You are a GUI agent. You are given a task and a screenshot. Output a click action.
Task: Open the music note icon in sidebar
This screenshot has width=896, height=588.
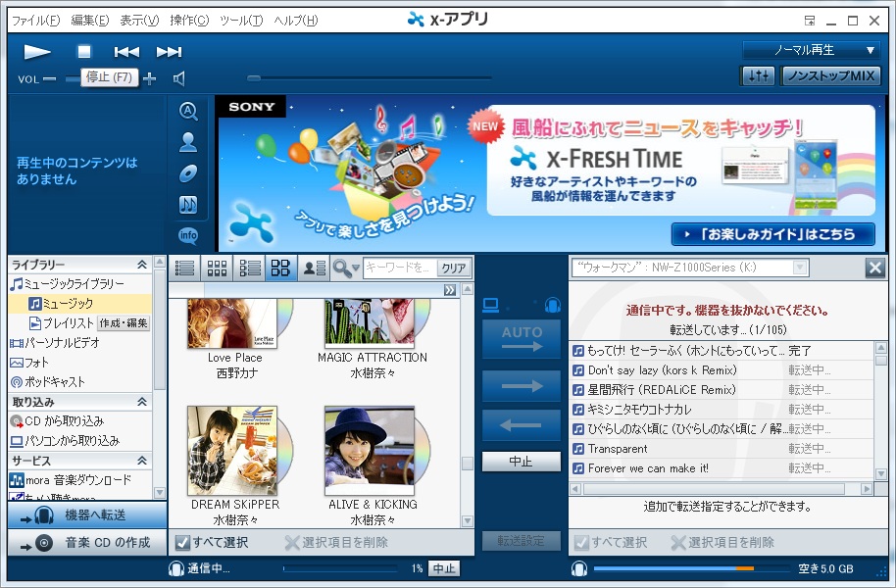pos(188,204)
